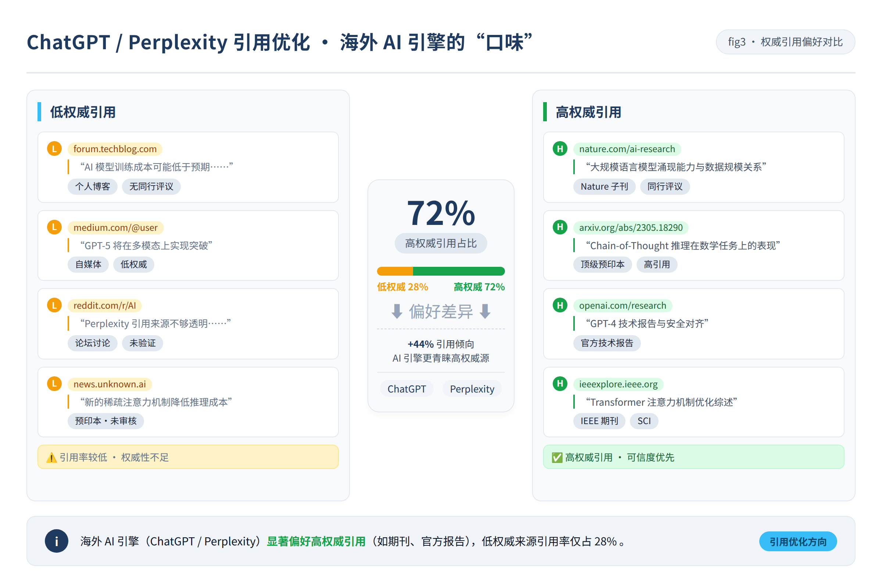
Task: Click the info icon in bottom banner
Action: coord(57,541)
